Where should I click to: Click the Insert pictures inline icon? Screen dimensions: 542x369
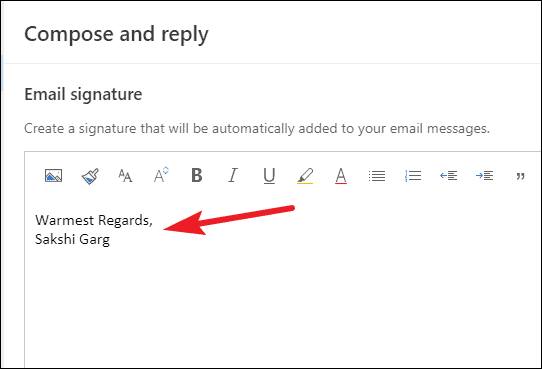click(x=54, y=176)
